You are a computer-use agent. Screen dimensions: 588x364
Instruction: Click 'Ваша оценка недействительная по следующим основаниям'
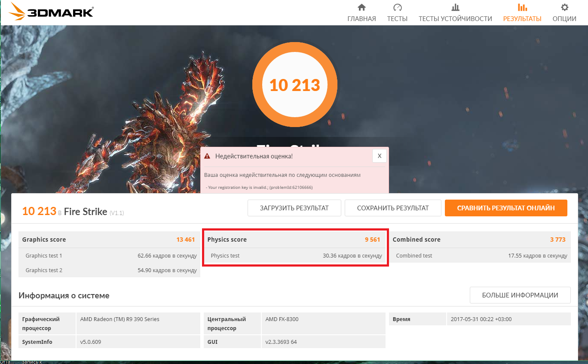pos(282,175)
